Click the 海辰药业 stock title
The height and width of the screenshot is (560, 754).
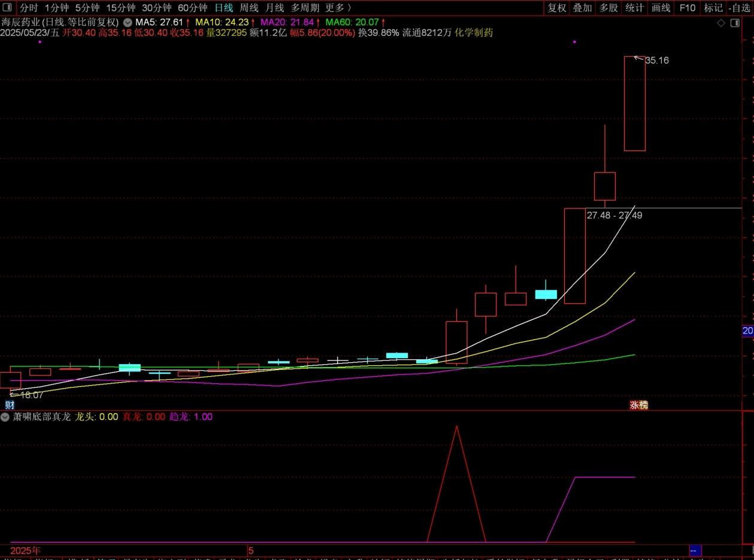(20, 22)
